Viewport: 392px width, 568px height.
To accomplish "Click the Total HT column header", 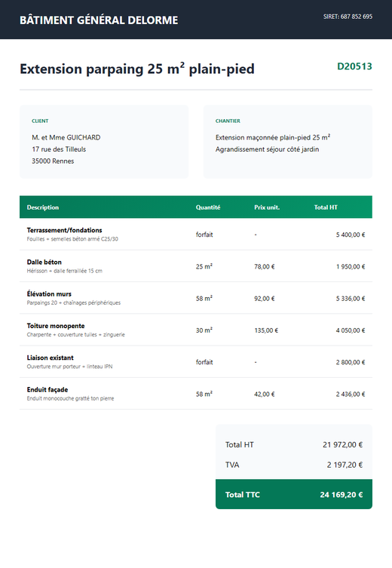I will [x=326, y=207].
